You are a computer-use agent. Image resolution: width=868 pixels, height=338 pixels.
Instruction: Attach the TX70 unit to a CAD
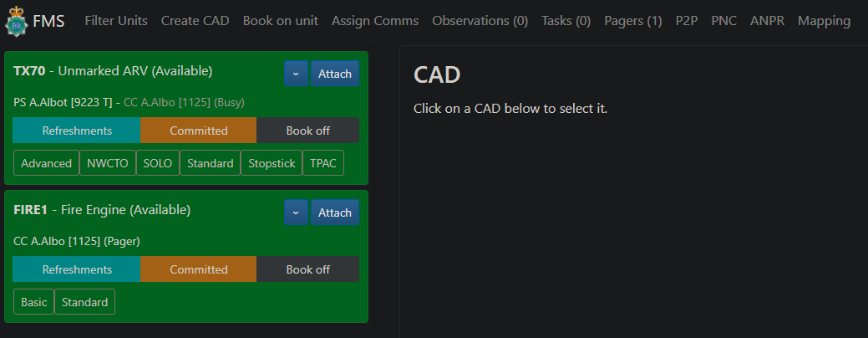tap(335, 74)
